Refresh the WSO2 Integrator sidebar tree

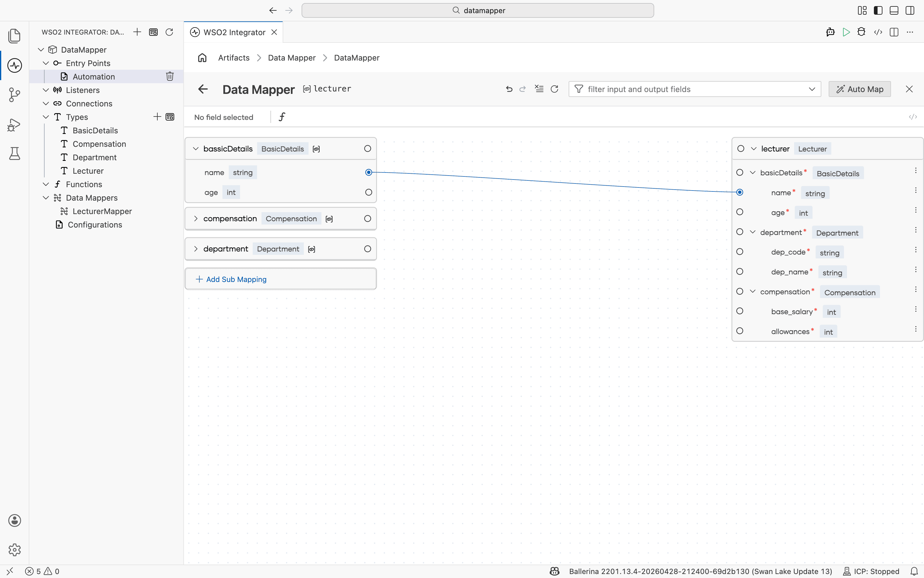click(x=169, y=32)
